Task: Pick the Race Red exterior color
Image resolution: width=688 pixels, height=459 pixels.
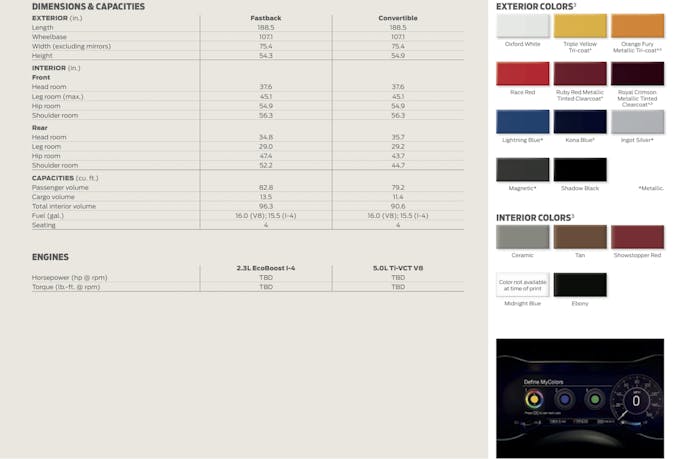Action: [522, 74]
